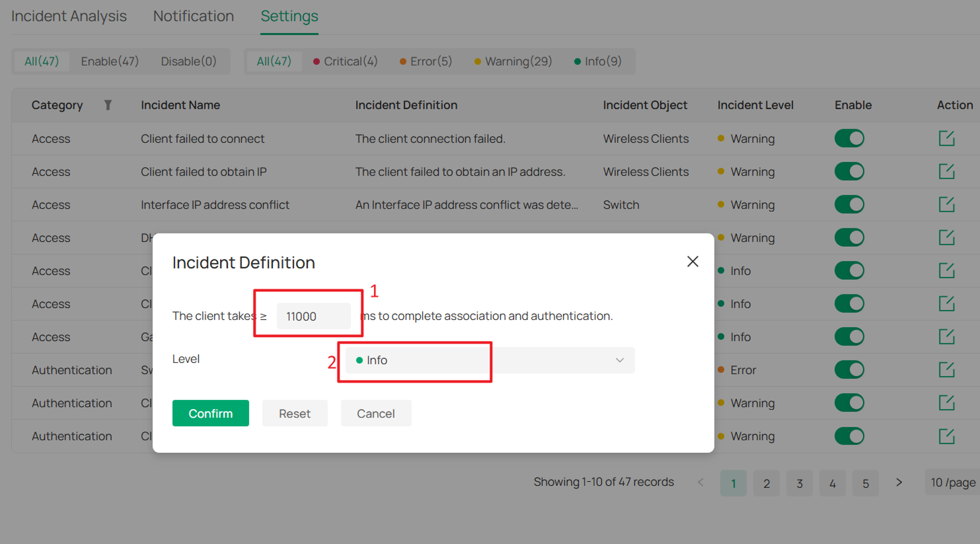Switch to Notification tab
The image size is (980, 544).
(x=193, y=16)
